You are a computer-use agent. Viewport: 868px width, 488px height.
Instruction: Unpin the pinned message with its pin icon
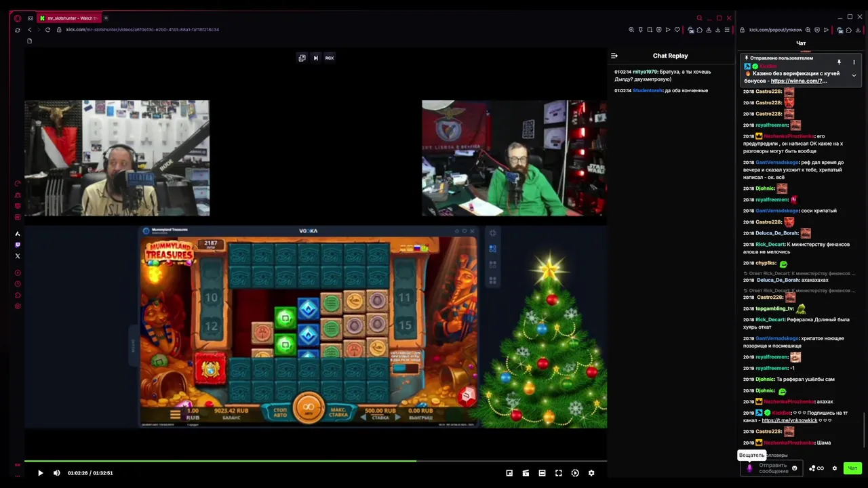pos(839,62)
